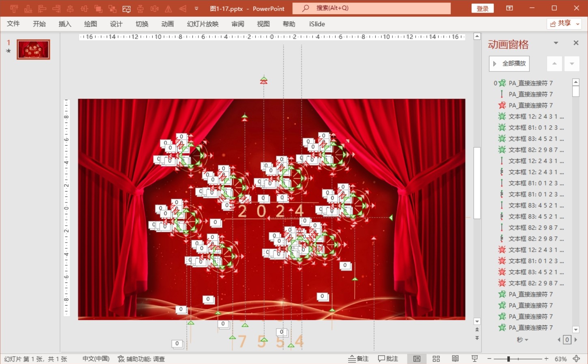Open the iSlide ribbon tab
Image resolution: width=588 pixels, height=364 pixels.
[x=317, y=24]
